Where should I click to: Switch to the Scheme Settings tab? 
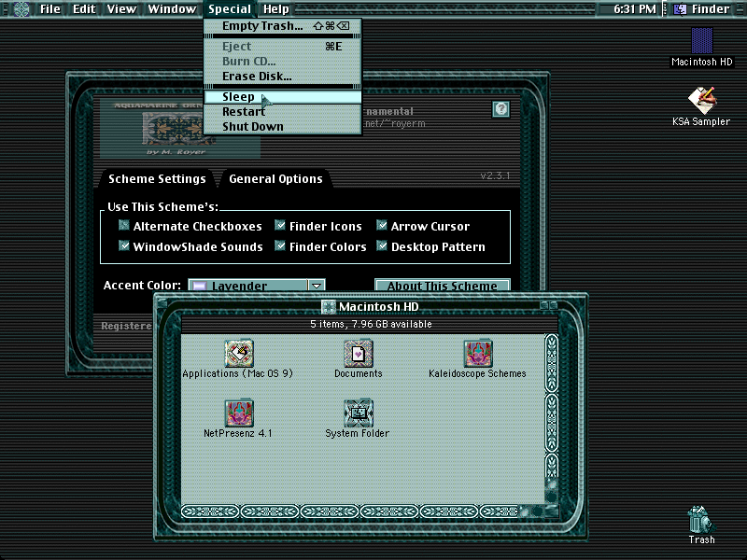pos(157,178)
